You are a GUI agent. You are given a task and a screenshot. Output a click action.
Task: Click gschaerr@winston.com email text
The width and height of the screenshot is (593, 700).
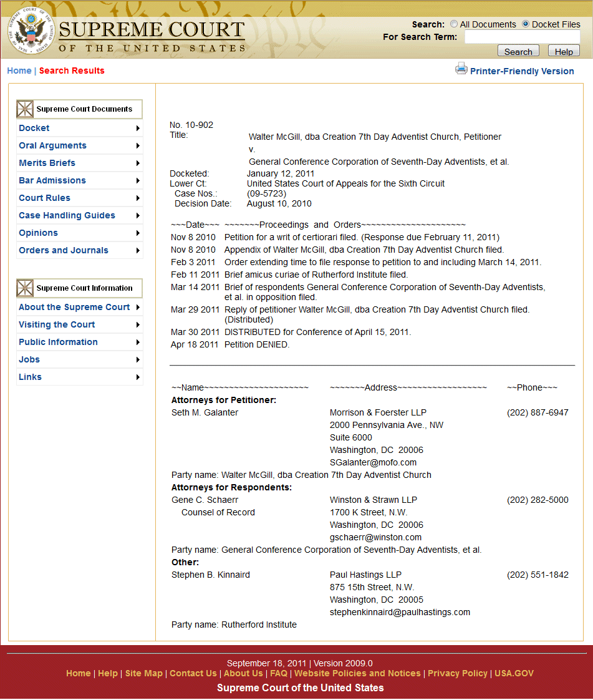pyautogui.click(x=376, y=538)
